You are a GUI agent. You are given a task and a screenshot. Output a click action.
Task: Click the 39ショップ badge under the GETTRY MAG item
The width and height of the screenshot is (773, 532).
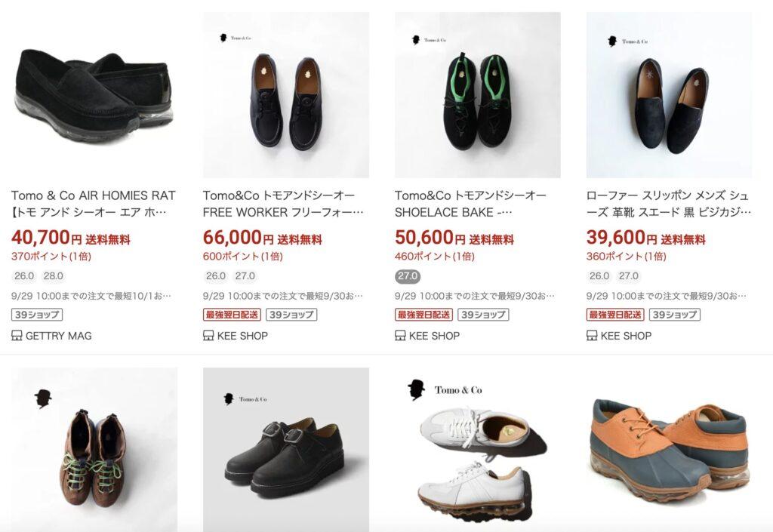37,315
